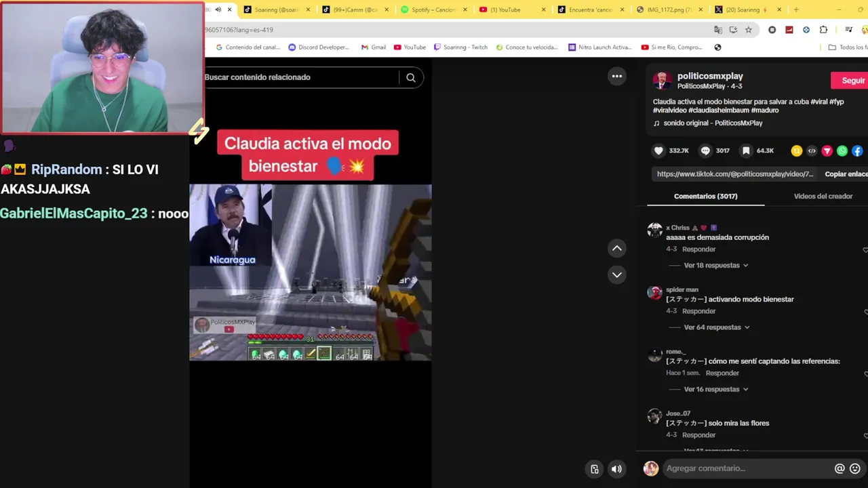This screenshot has height=488, width=868.
Task: Reply to Jose..07's comment
Action: pos(698,435)
